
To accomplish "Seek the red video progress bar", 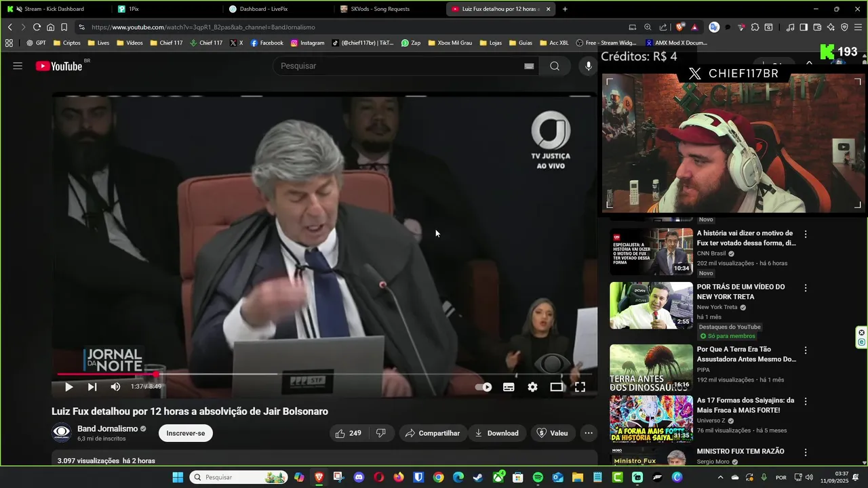I will tap(324, 374).
